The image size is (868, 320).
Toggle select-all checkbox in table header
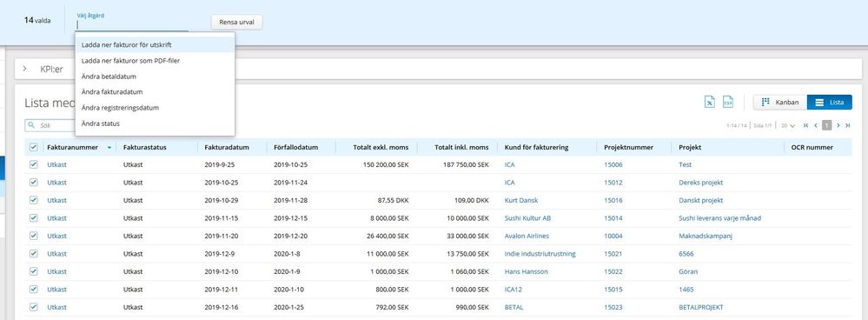coord(33,147)
